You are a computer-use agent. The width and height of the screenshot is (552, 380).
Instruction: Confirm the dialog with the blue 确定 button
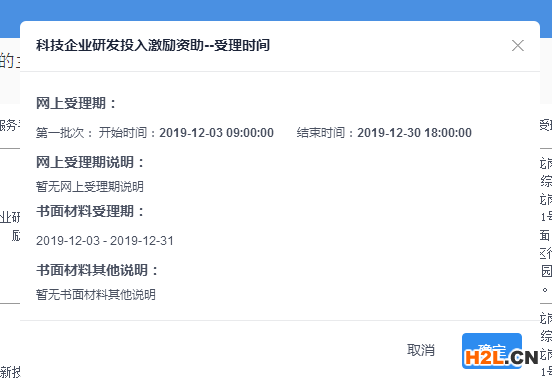pos(492,350)
